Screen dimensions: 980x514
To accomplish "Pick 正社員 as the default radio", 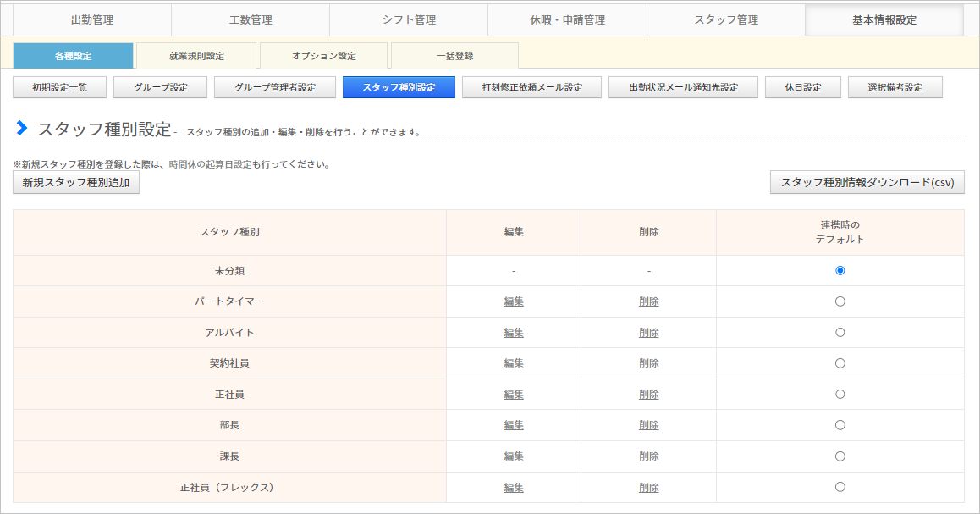I will [x=840, y=395].
